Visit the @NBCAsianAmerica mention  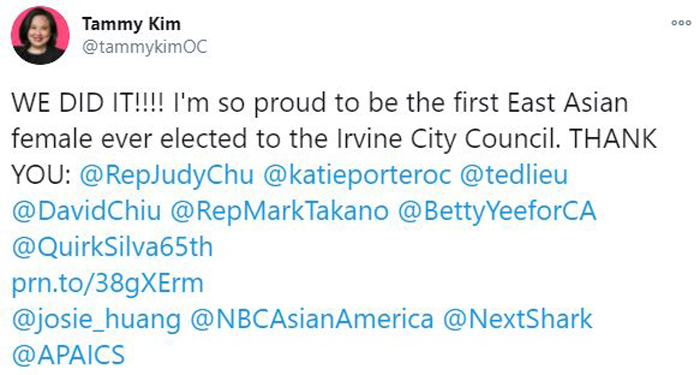pos(312,320)
